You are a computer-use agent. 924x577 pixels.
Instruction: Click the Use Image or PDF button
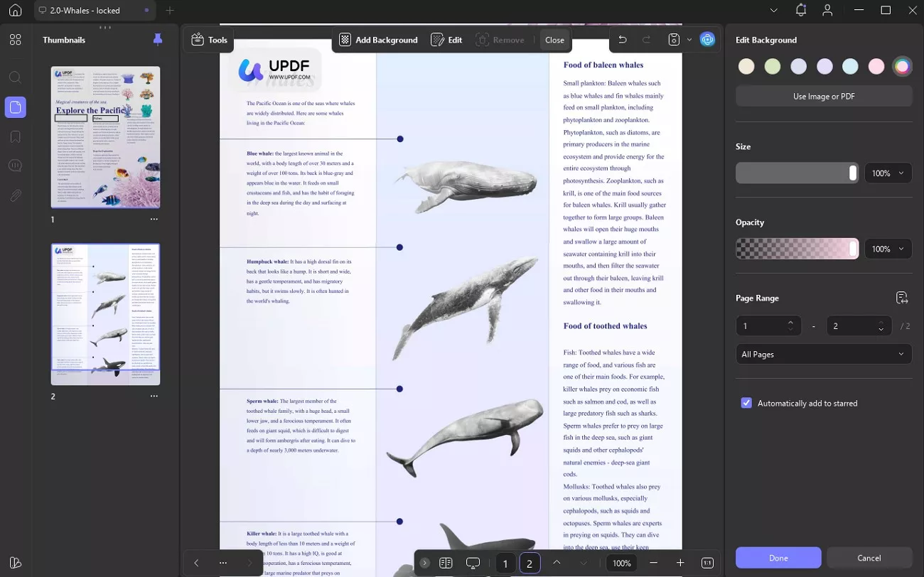click(x=824, y=96)
